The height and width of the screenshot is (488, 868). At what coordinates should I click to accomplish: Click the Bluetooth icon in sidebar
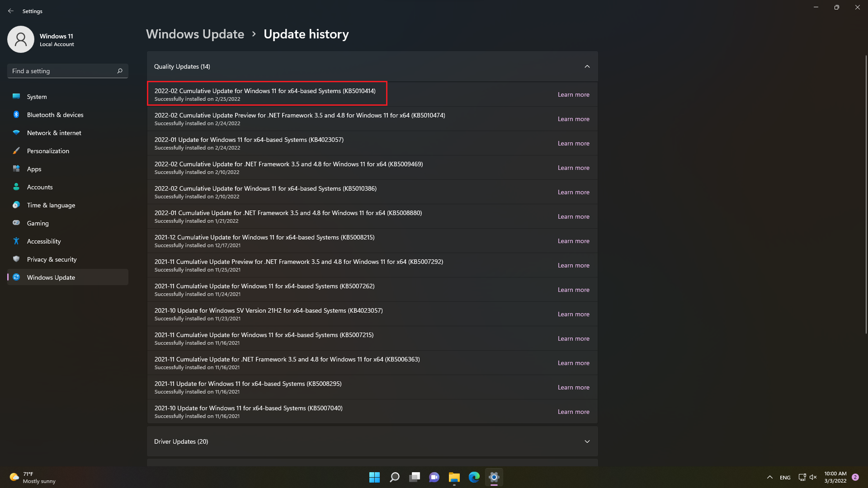[x=16, y=114]
